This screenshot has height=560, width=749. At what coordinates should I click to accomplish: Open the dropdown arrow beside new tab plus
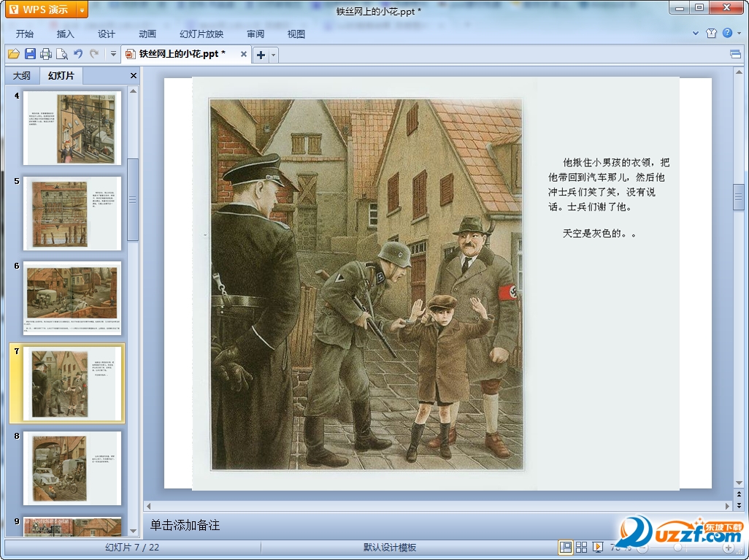click(x=274, y=55)
